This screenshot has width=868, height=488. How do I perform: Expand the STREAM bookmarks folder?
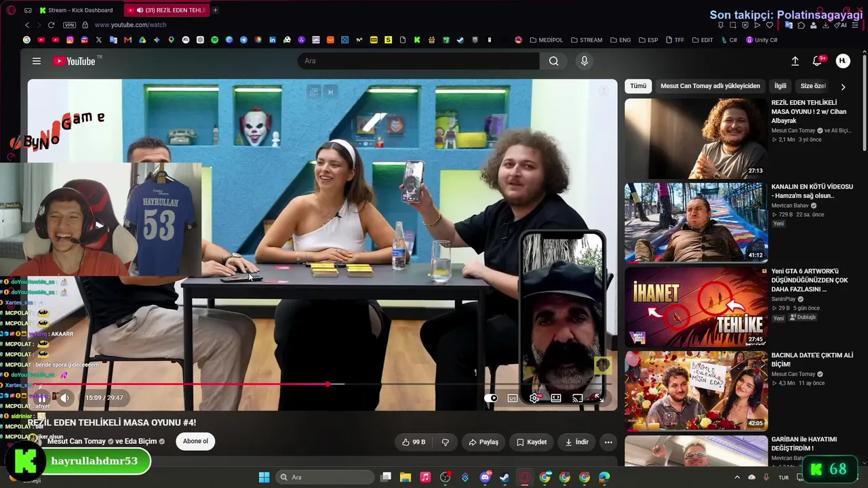click(x=587, y=40)
